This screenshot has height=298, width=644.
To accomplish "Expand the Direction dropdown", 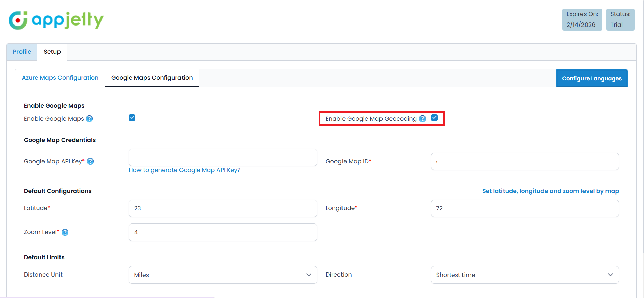I will click(524, 275).
